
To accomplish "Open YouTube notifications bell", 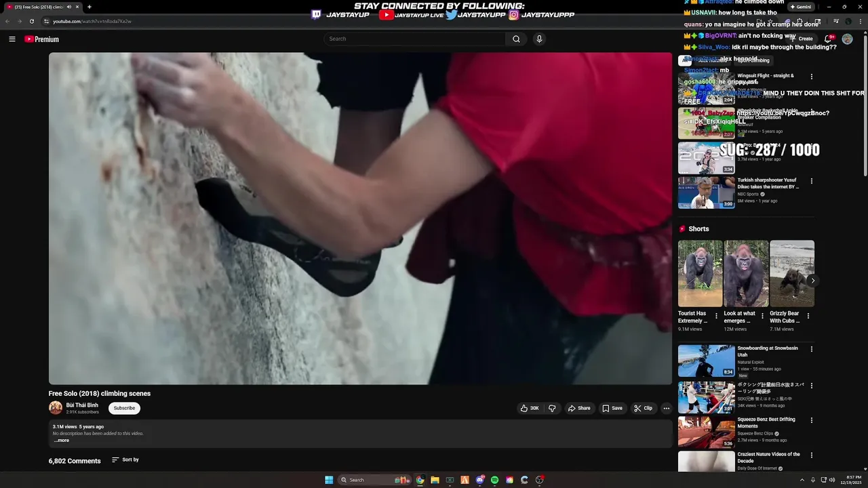I will coord(828,39).
